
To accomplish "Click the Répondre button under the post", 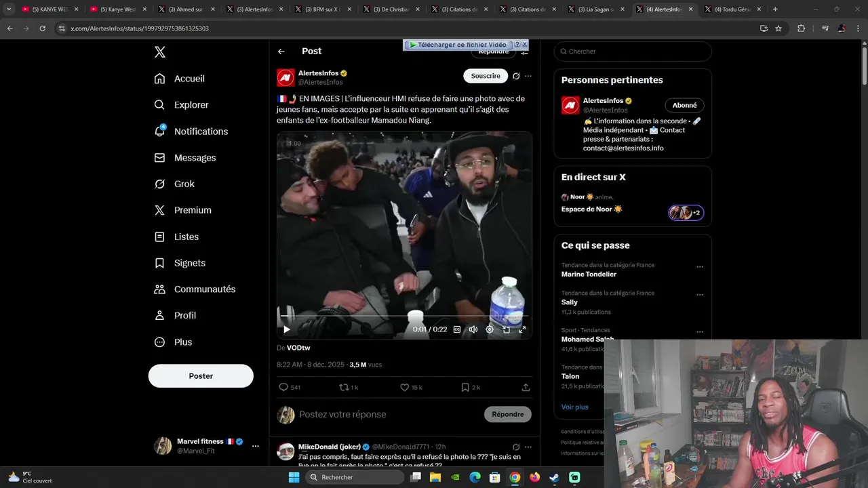I will click(x=508, y=414).
